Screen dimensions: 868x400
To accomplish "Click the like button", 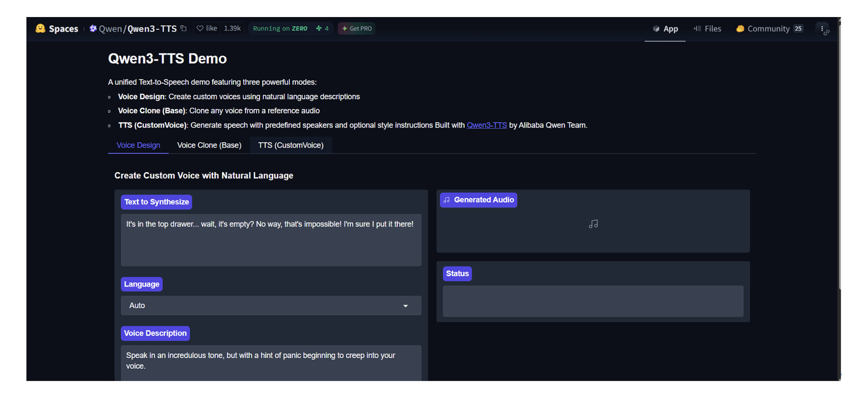I will (x=207, y=28).
